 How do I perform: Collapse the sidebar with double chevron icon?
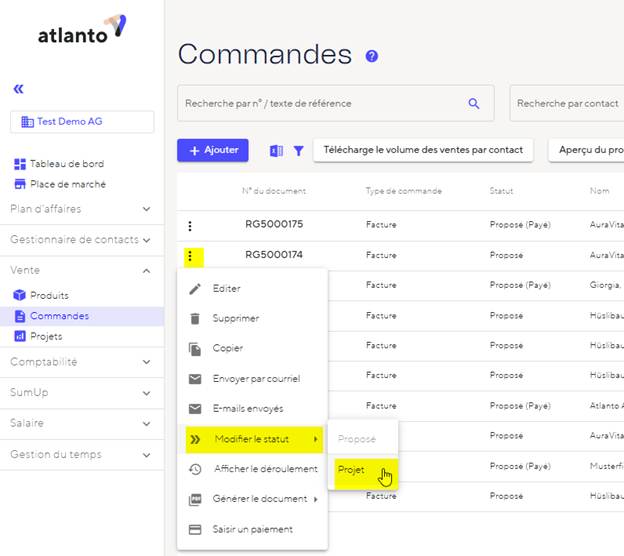pyautogui.click(x=18, y=89)
